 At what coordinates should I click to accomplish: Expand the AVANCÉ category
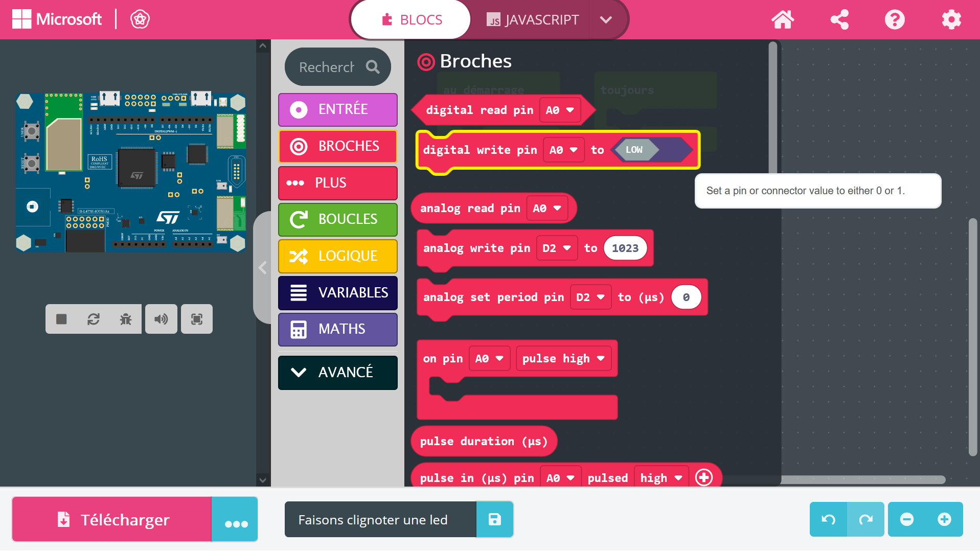coord(337,372)
